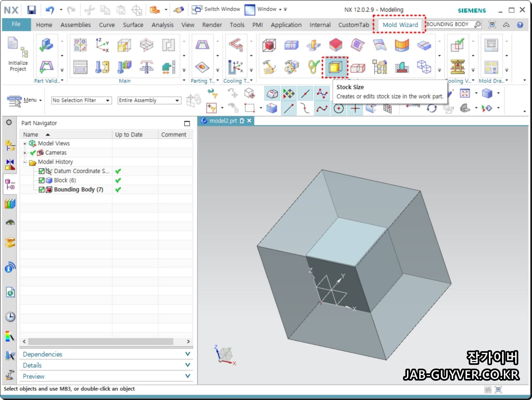Click the red cube Bounding Body icon
This screenshot has width=532, height=400.
point(269,45)
